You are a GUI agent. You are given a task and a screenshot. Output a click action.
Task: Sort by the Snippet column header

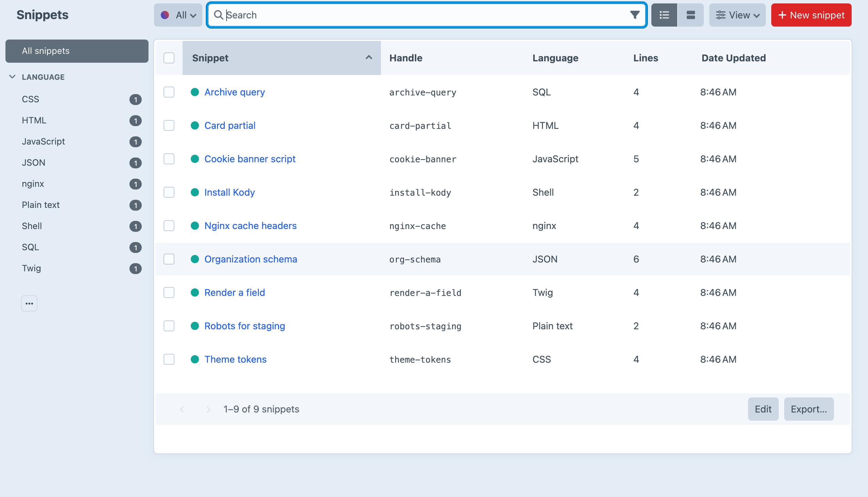pos(282,58)
